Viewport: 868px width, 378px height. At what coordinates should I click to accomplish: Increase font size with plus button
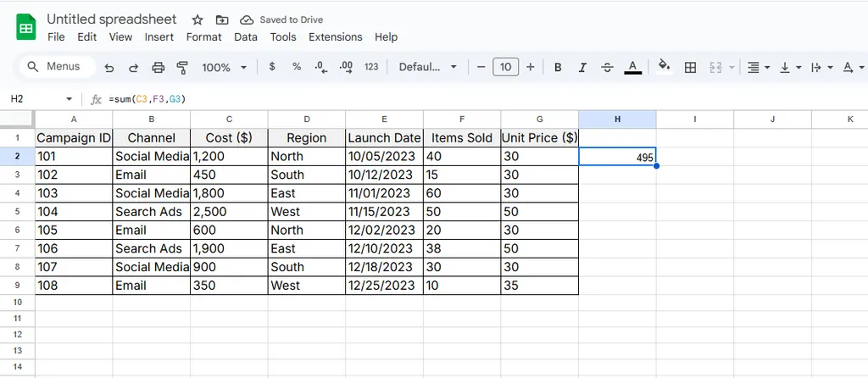click(x=531, y=67)
